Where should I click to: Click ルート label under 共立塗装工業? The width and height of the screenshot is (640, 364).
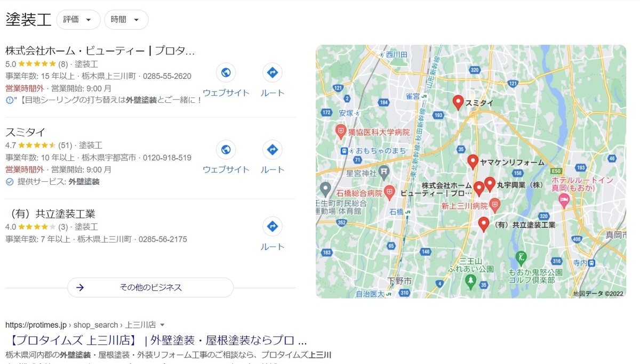[x=273, y=247]
